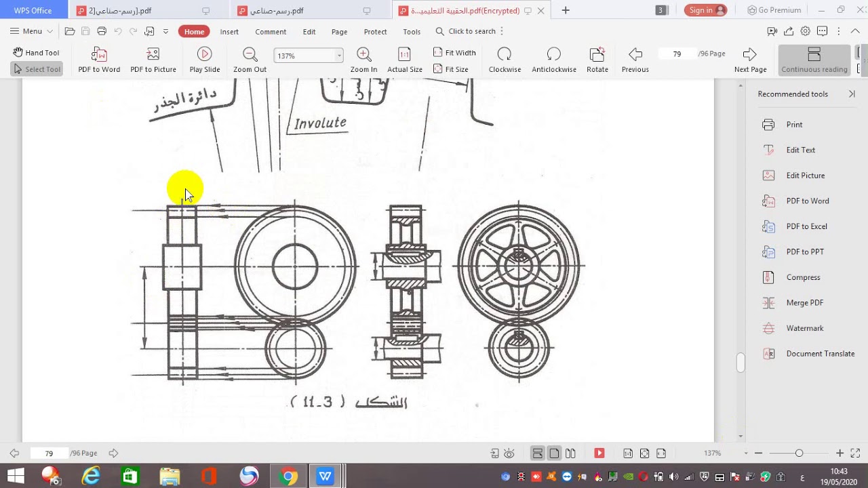Collapse the Recommended tools panel

(852, 94)
